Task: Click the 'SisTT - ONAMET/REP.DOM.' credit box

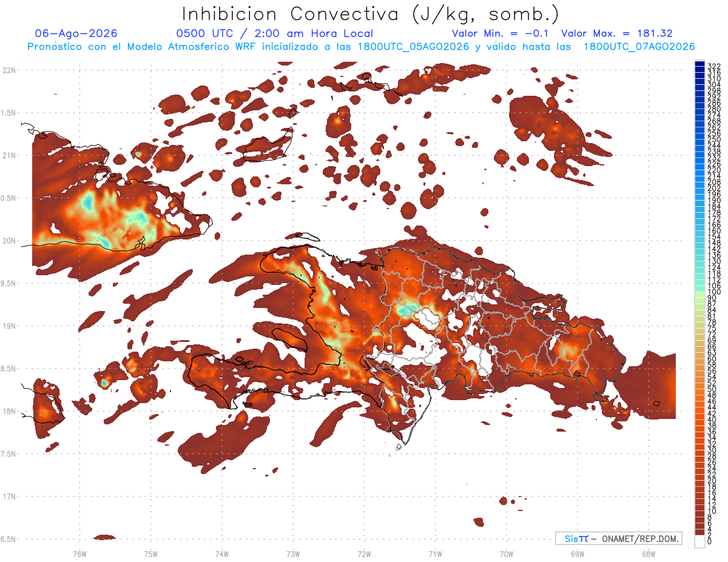Action: tap(619, 538)
